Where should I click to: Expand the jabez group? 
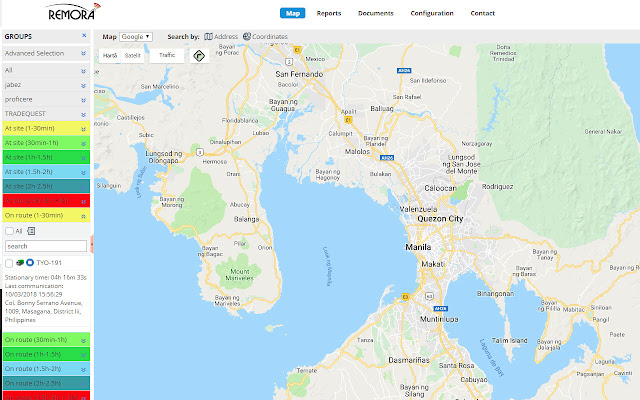[x=83, y=86]
